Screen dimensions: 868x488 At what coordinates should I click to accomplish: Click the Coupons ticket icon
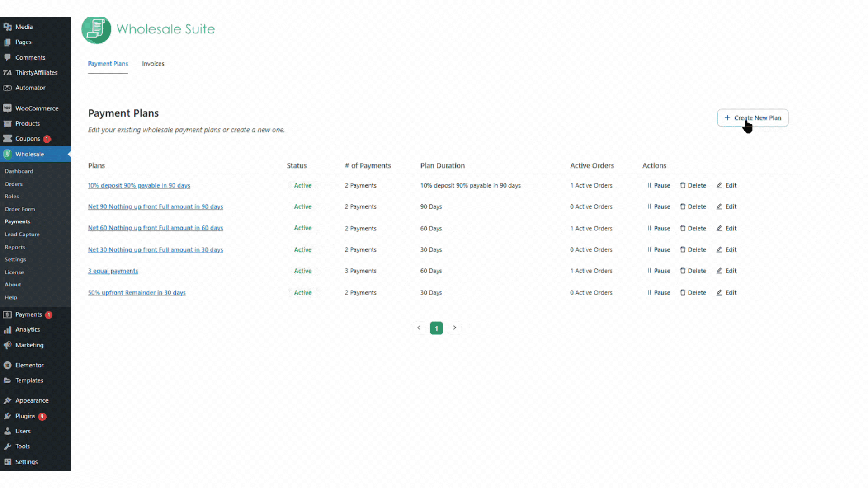pyautogui.click(x=7, y=139)
